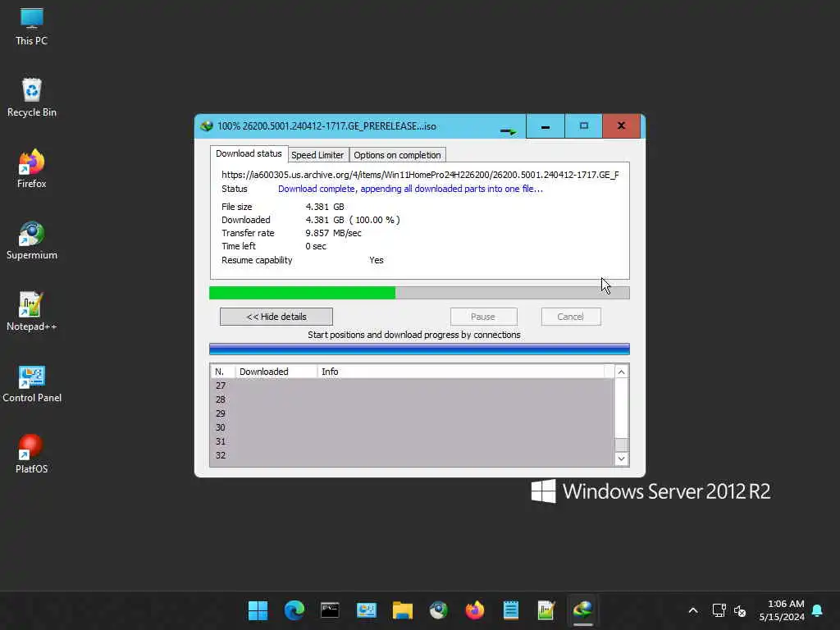Open Microsoft Edge from the taskbar
The image size is (840, 630).
coord(294,610)
